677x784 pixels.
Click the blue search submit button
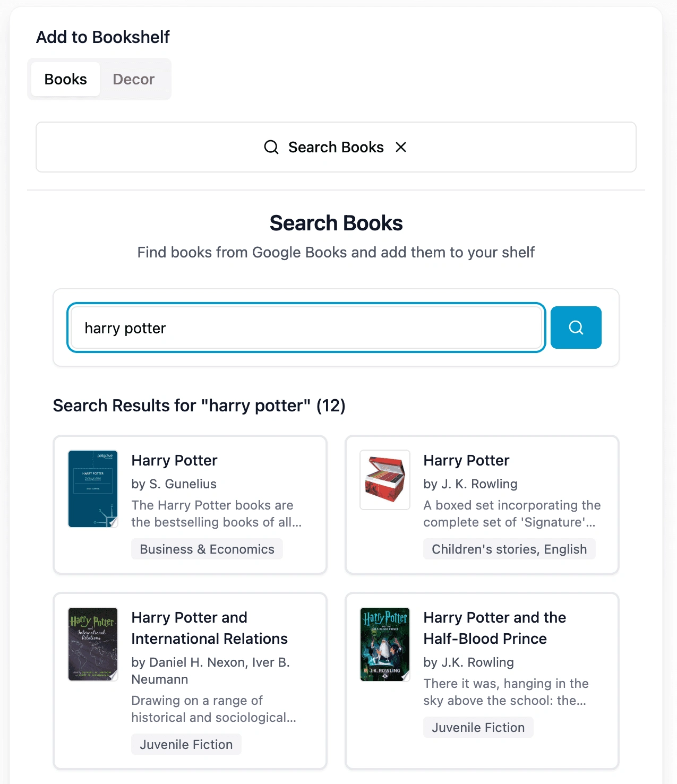coord(576,328)
